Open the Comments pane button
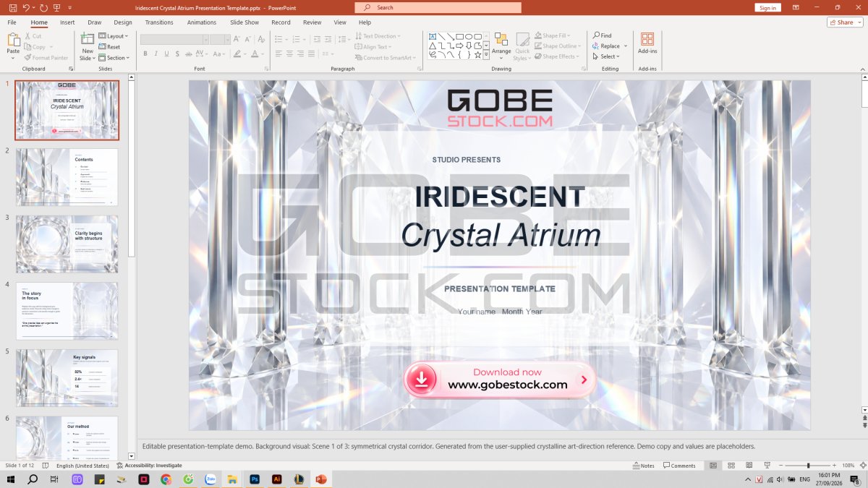Screen dimensions: 868x488 click(679, 466)
